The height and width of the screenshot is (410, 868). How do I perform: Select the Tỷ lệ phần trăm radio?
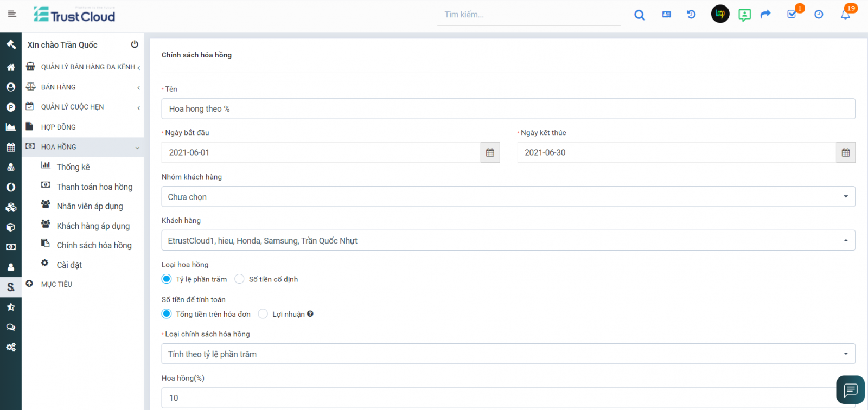coord(167,279)
